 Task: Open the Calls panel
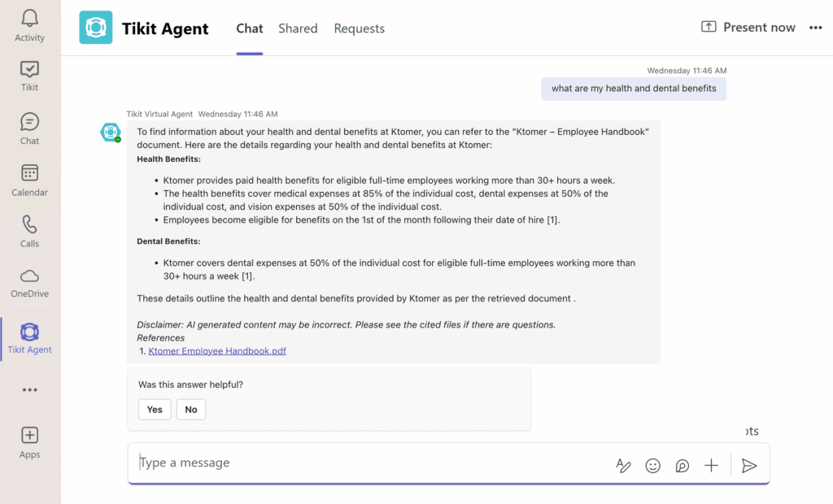[x=29, y=231]
